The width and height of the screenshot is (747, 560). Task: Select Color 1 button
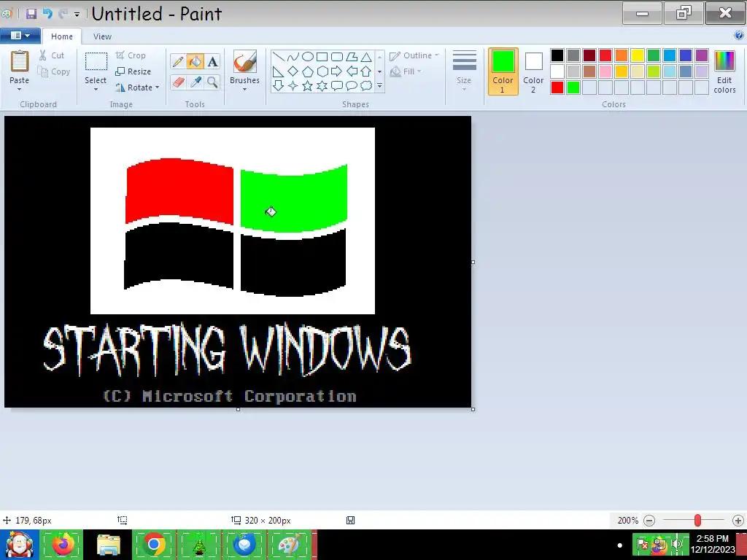[x=503, y=71]
